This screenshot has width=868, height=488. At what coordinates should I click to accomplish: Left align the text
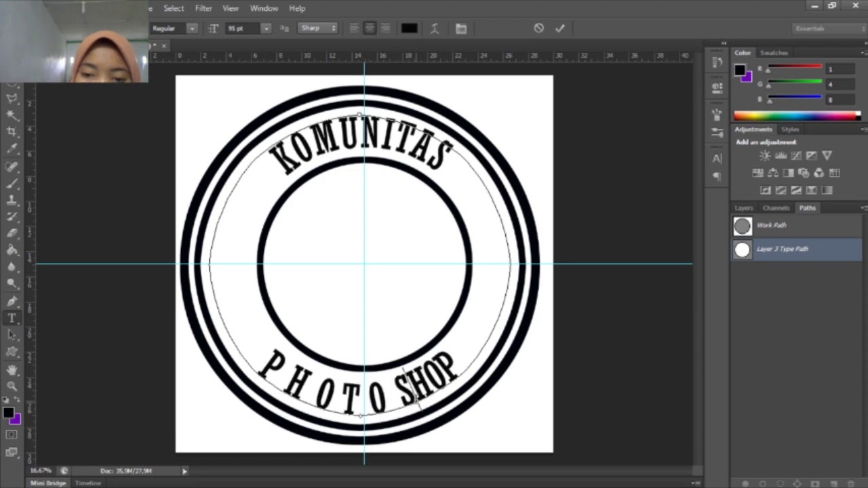(354, 28)
